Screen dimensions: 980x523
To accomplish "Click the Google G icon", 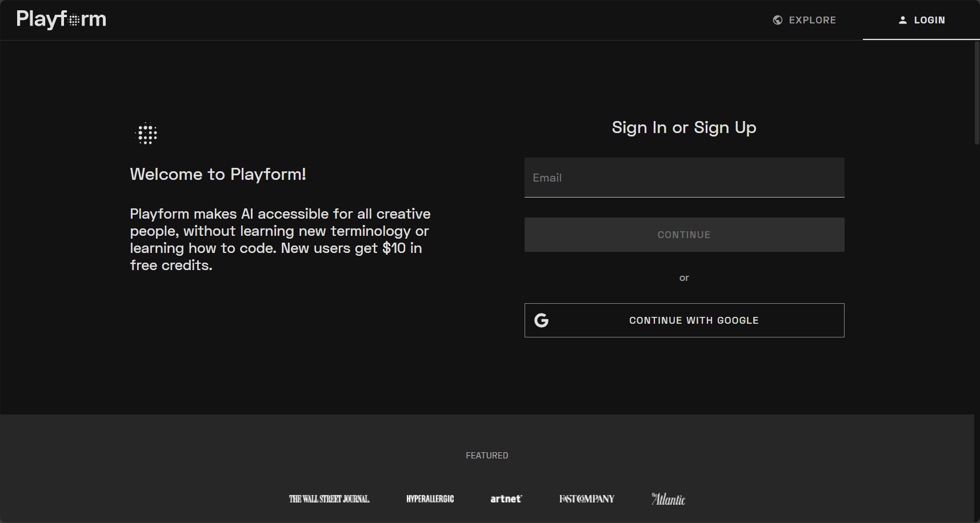I will click(541, 320).
